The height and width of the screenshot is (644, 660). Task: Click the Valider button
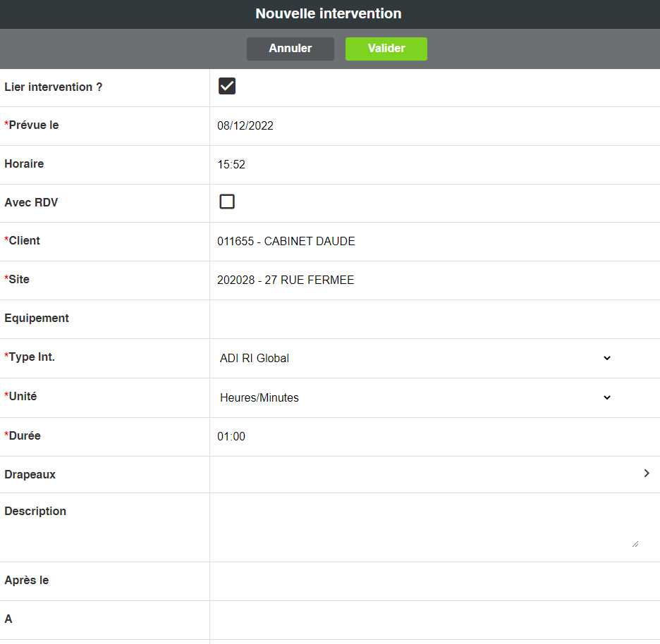386,49
